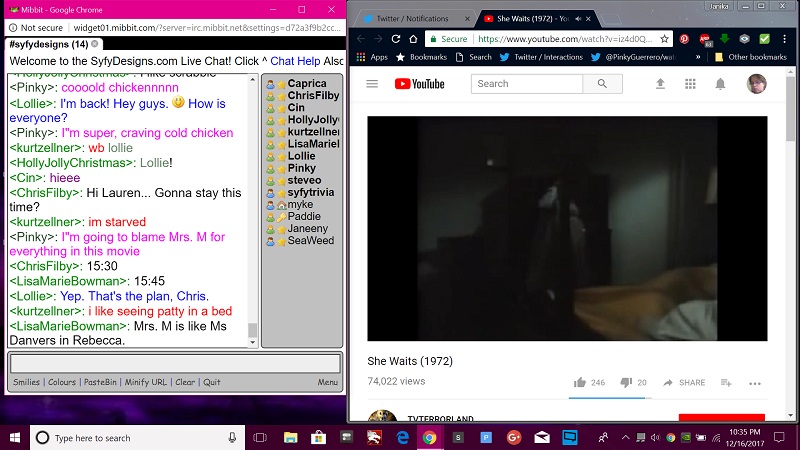
Task: Click the #syfydesigns channel tab
Action: (49, 44)
